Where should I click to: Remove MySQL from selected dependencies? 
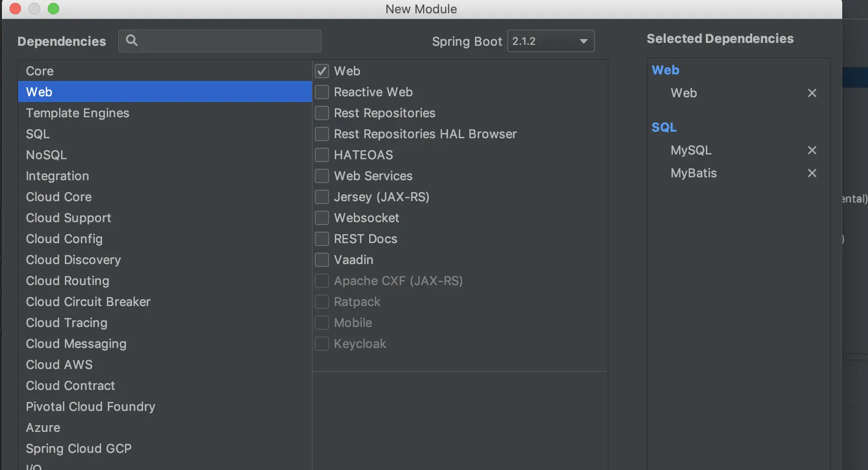pyautogui.click(x=812, y=150)
